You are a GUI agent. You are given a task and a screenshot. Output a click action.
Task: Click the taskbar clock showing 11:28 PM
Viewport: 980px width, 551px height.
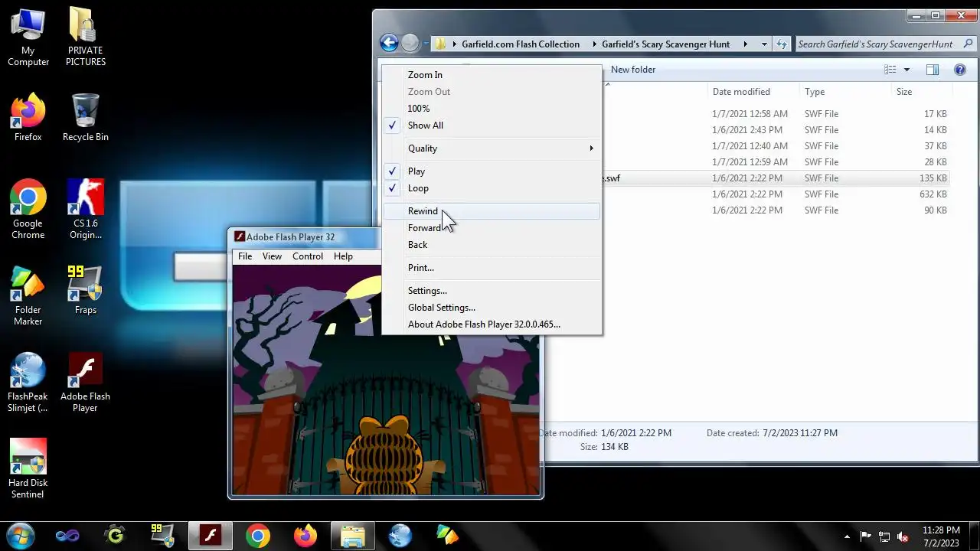pos(941,536)
